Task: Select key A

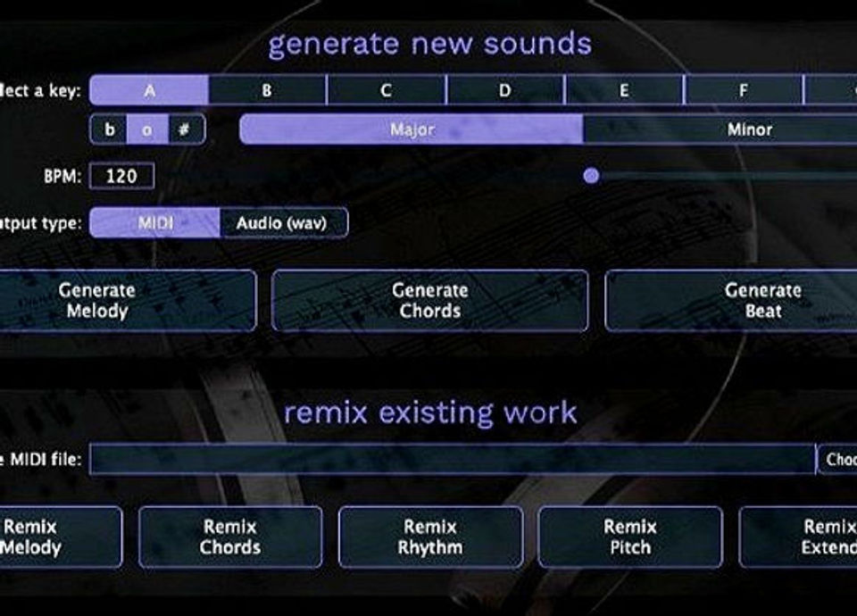Action: tap(149, 89)
